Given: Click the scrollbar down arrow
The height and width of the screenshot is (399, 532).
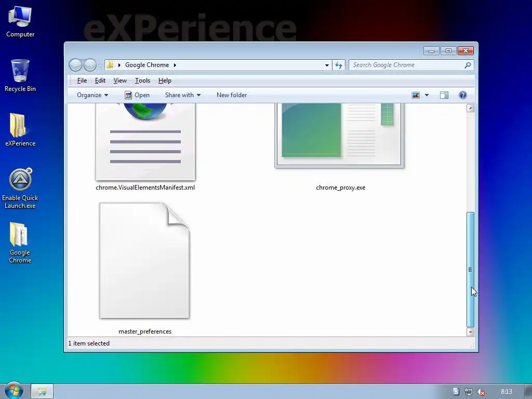Looking at the screenshot, I should [470, 332].
